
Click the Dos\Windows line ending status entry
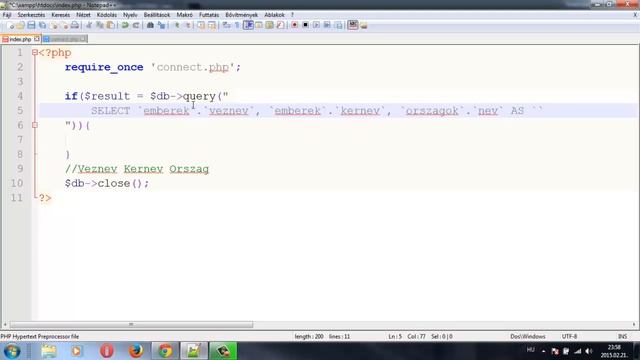528,336
